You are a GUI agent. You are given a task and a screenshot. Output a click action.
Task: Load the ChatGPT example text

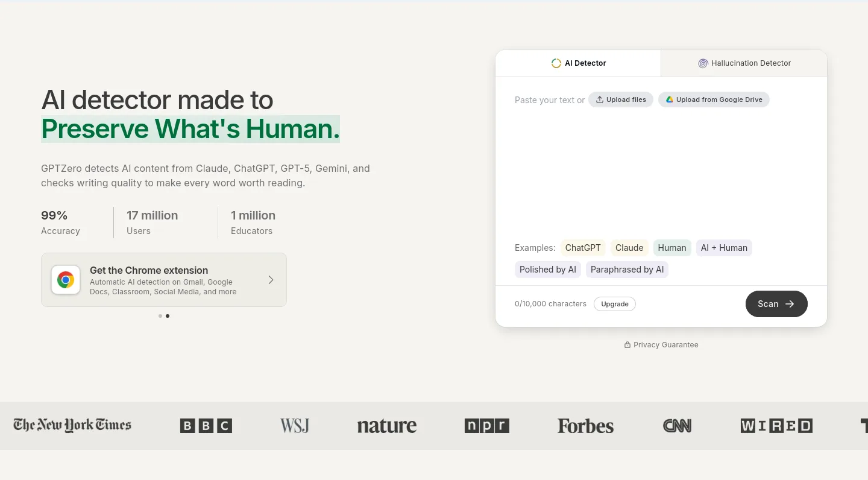point(583,248)
